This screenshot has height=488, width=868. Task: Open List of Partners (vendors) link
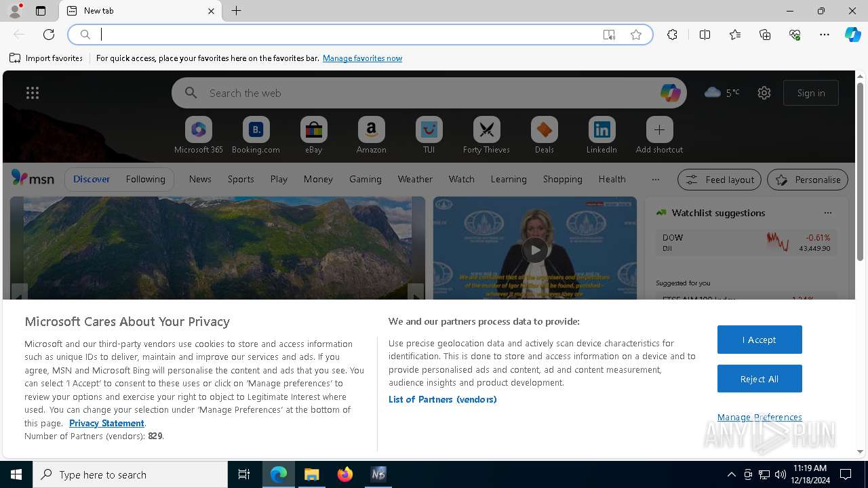443,399
